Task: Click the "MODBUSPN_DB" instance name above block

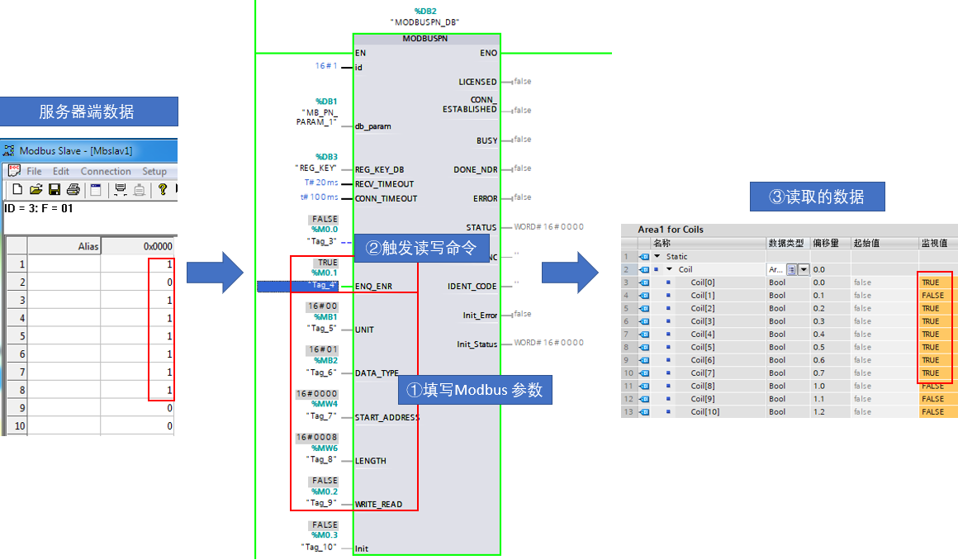Action: 425,22
